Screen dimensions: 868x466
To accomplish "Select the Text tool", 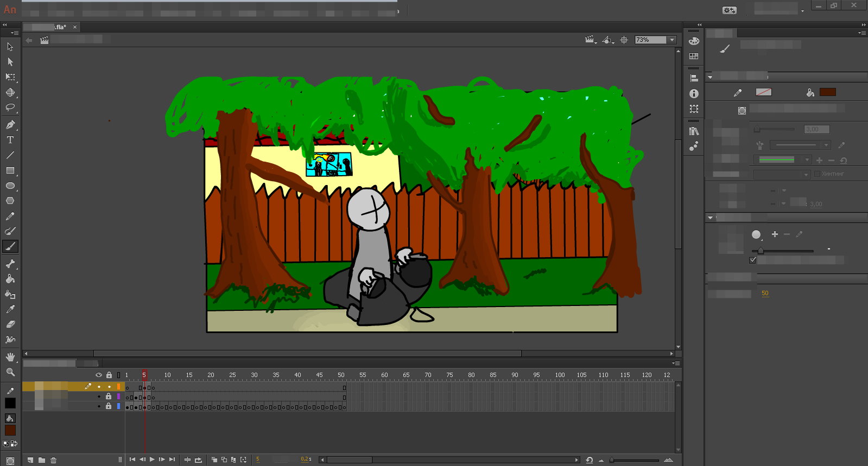I will [x=10, y=140].
